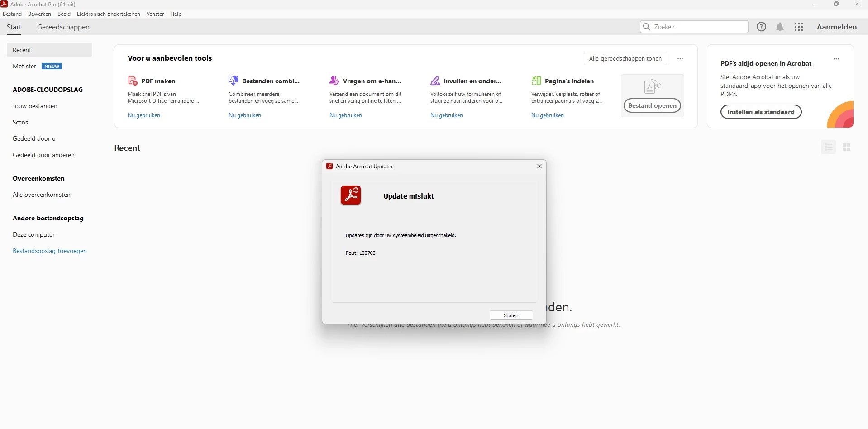Click the Invullen en ondertekenen pen icon
Screen dimensions: 868x429
[435, 81]
